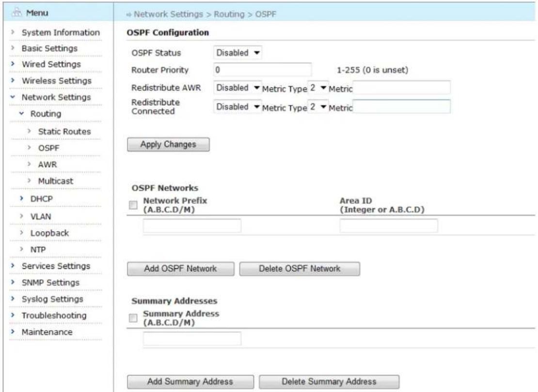Select OSPF in the Routing submenu
The height and width of the screenshot is (392, 538).
point(49,148)
